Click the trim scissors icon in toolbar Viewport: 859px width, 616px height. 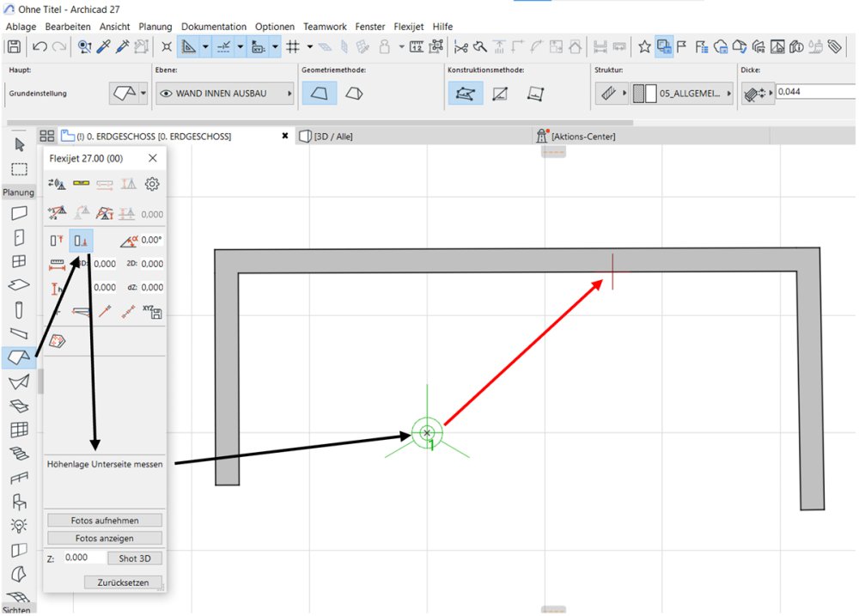460,47
